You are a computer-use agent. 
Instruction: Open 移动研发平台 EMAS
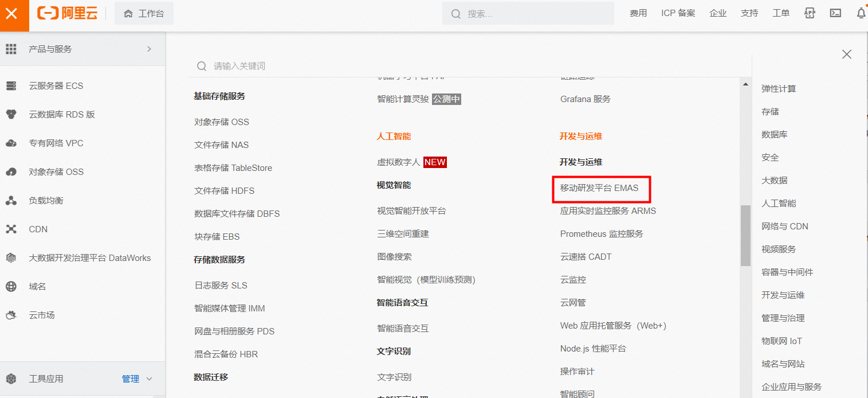(x=599, y=188)
